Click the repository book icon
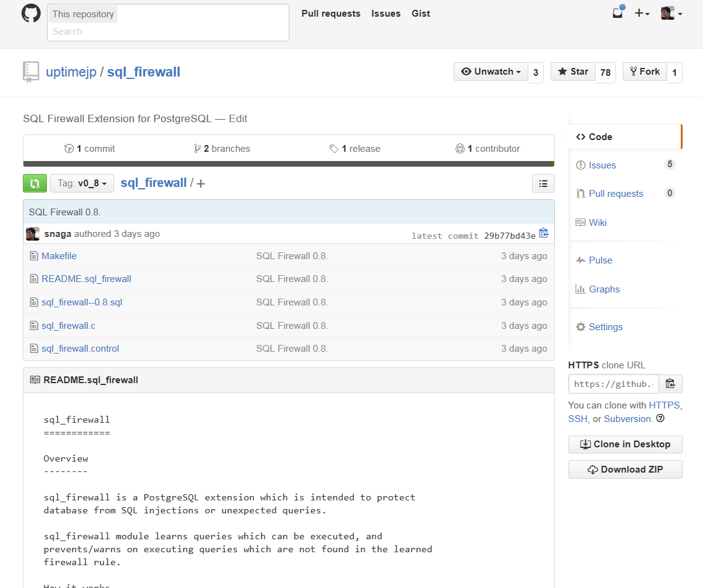The height and width of the screenshot is (588, 703). (x=31, y=72)
